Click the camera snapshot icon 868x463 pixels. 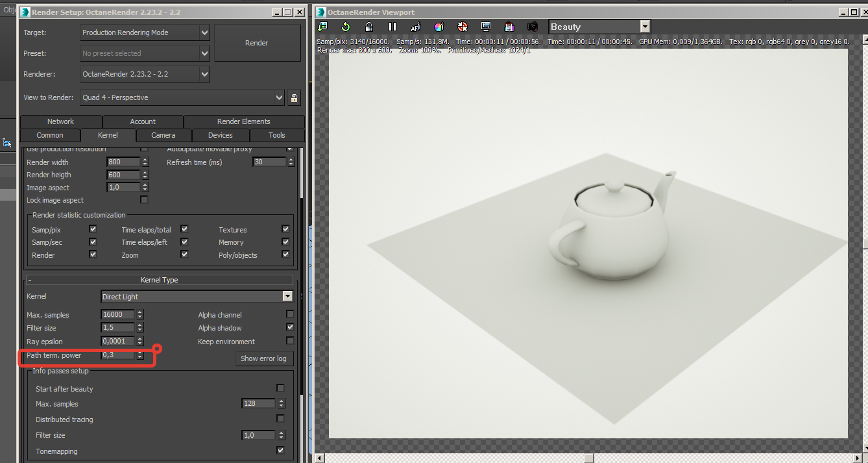[x=533, y=27]
